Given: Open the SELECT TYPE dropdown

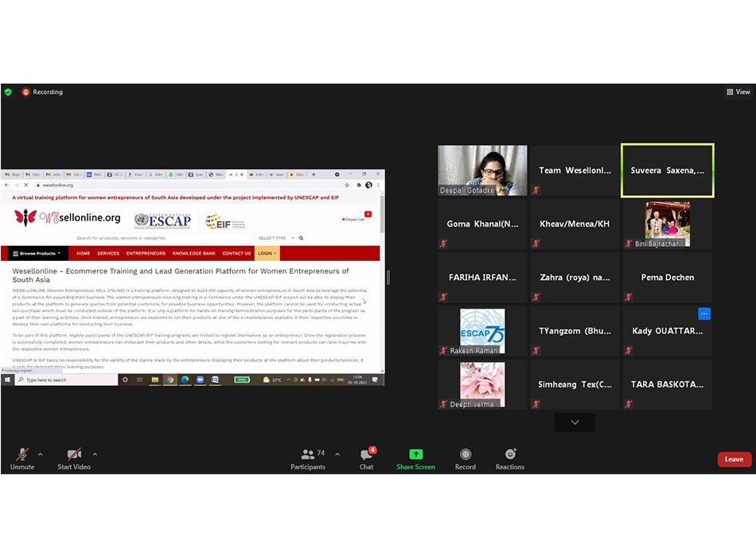Looking at the screenshot, I should point(276,238).
